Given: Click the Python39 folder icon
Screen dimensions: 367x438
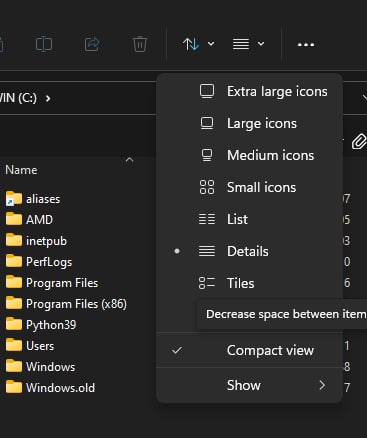Looking at the screenshot, I should pos(14,324).
